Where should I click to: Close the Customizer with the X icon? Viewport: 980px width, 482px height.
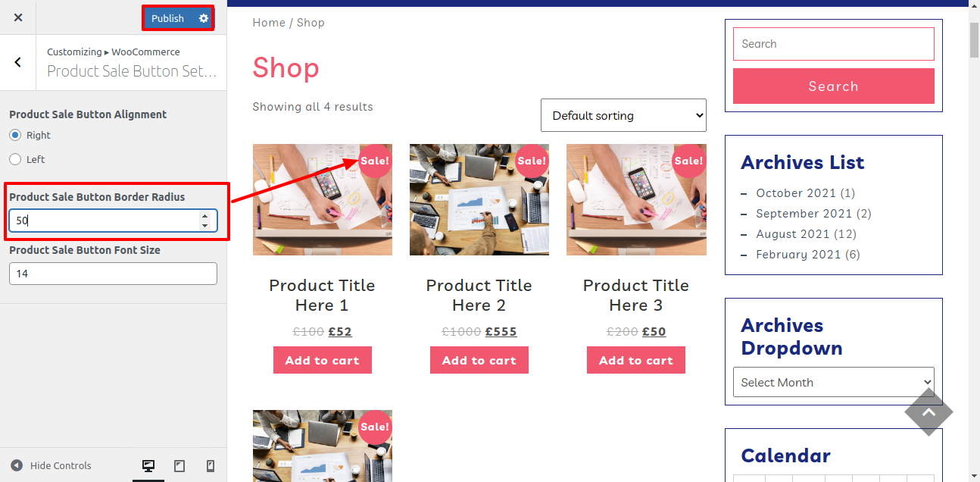pyautogui.click(x=18, y=17)
